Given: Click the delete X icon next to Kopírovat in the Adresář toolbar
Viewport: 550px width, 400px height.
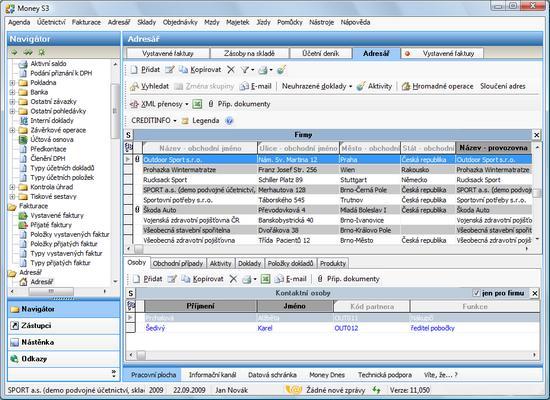Looking at the screenshot, I should pos(230,70).
